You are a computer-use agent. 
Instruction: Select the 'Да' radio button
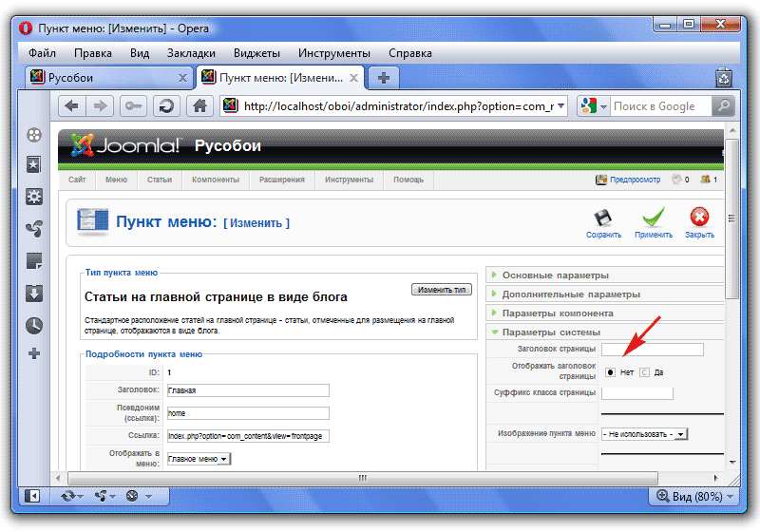643,372
